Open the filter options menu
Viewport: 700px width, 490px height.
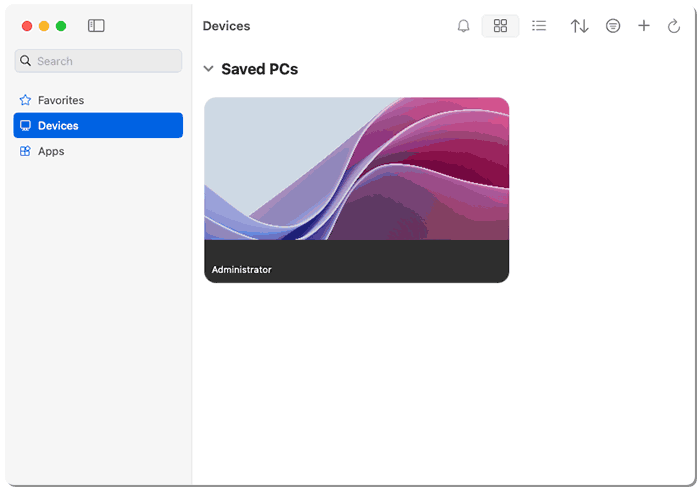click(x=613, y=26)
